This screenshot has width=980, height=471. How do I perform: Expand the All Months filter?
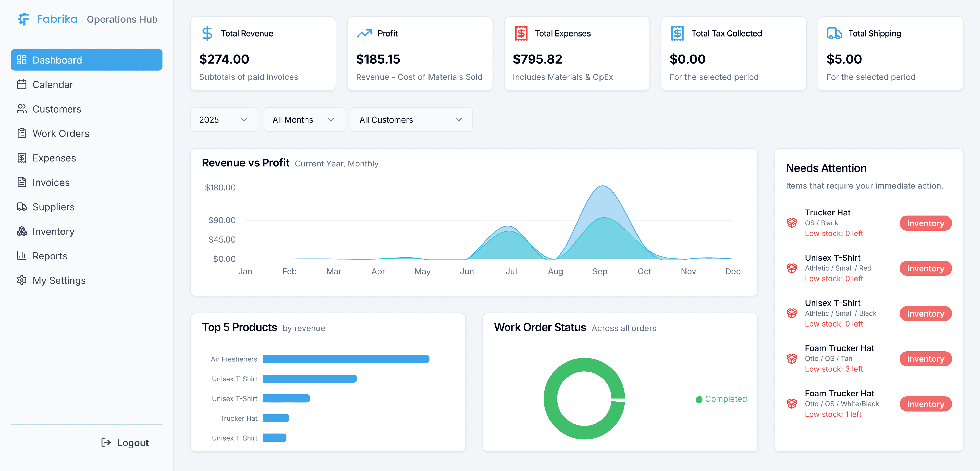pos(304,119)
